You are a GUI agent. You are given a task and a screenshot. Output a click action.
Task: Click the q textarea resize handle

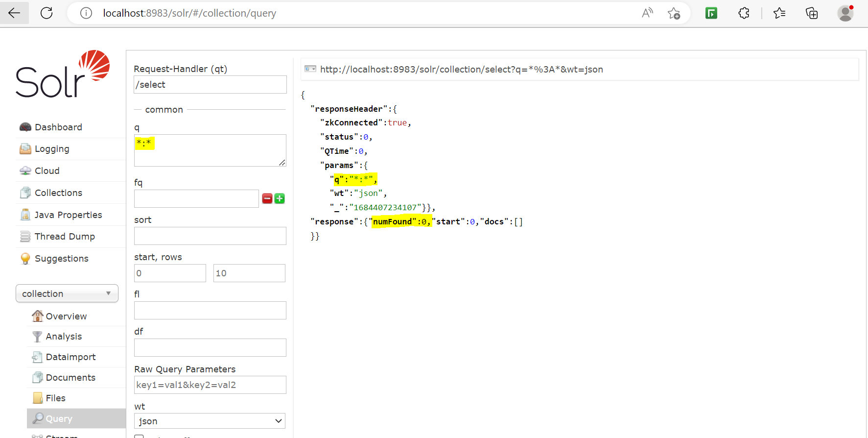click(x=282, y=162)
